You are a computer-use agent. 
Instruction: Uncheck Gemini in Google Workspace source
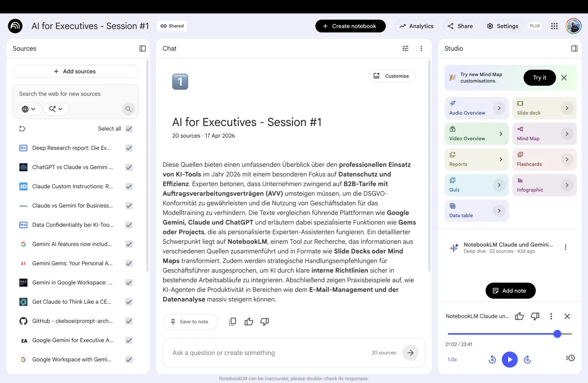(x=129, y=282)
